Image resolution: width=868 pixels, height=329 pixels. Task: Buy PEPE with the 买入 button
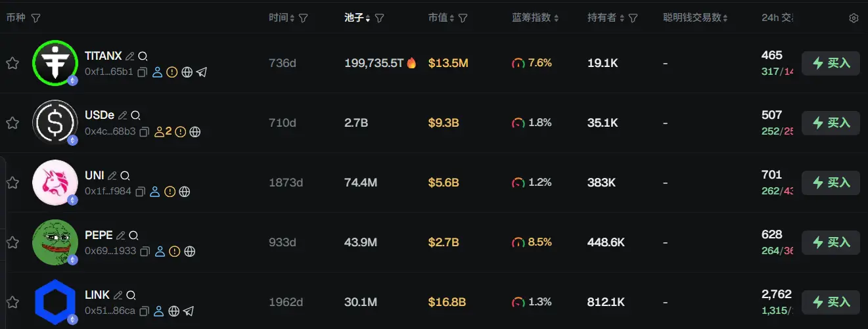831,243
